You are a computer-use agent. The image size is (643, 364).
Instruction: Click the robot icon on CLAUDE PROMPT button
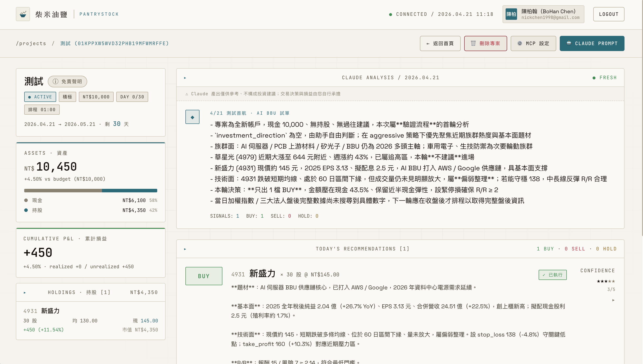pos(569,43)
